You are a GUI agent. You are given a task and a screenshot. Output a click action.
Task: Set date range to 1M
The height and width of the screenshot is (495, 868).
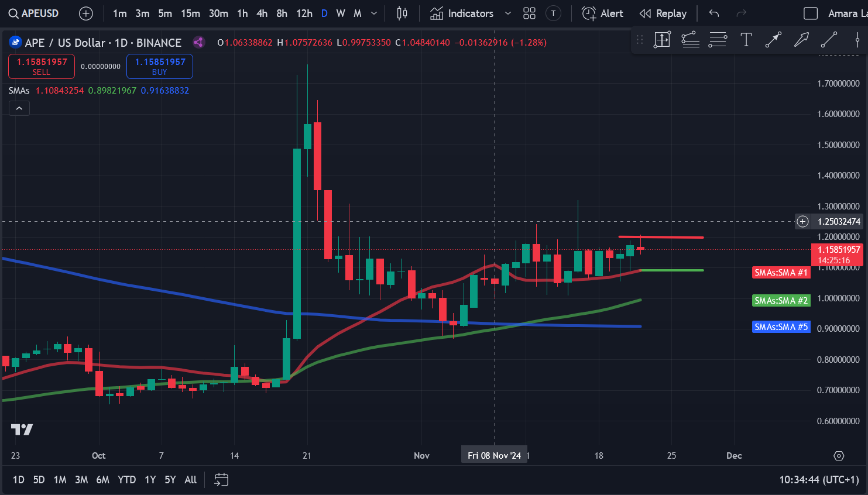60,480
